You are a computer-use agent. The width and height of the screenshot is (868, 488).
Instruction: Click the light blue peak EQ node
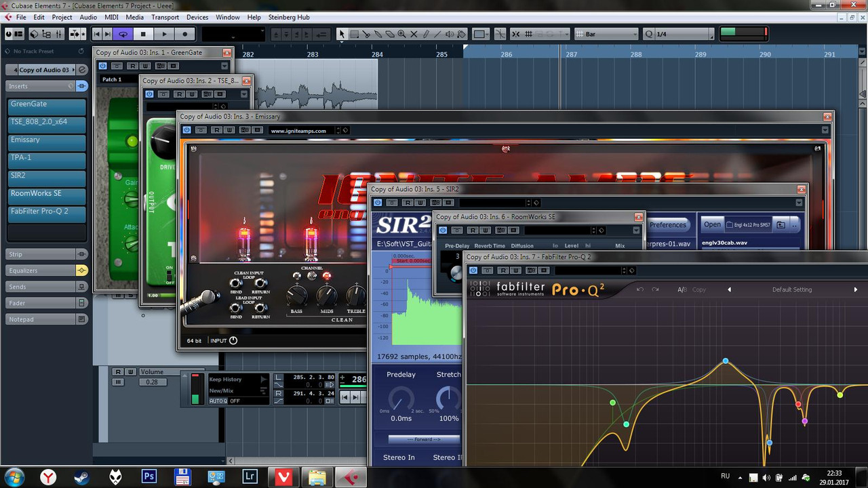(x=726, y=361)
